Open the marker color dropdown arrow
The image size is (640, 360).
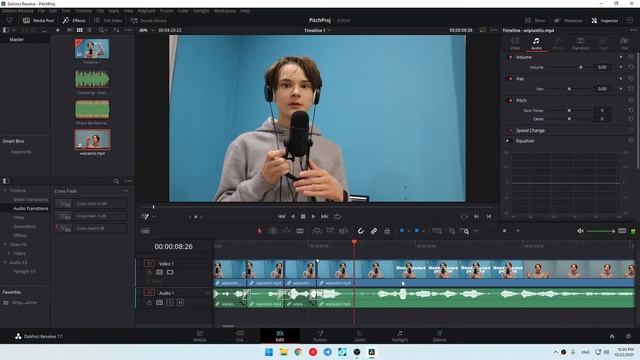pyautogui.click(x=424, y=231)
